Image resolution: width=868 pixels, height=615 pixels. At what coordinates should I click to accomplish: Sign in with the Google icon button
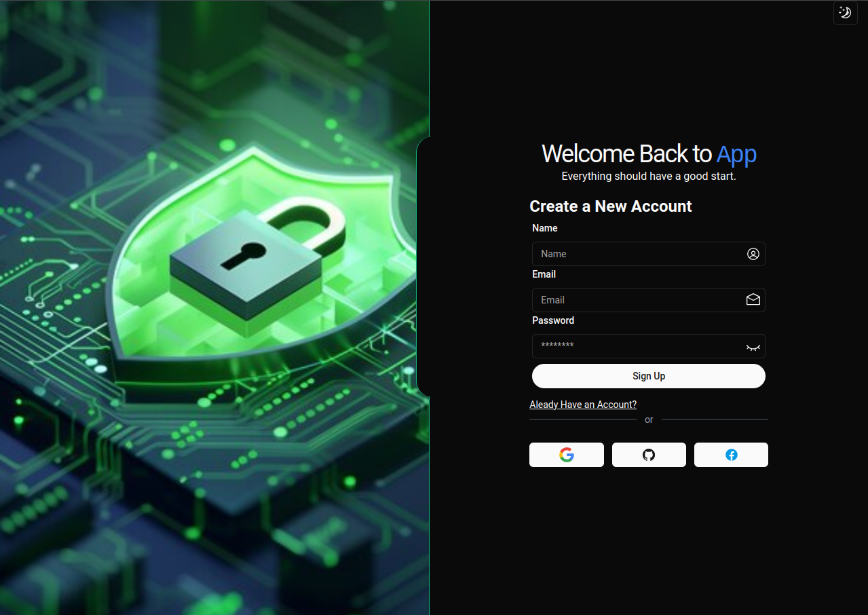point(567,455)
